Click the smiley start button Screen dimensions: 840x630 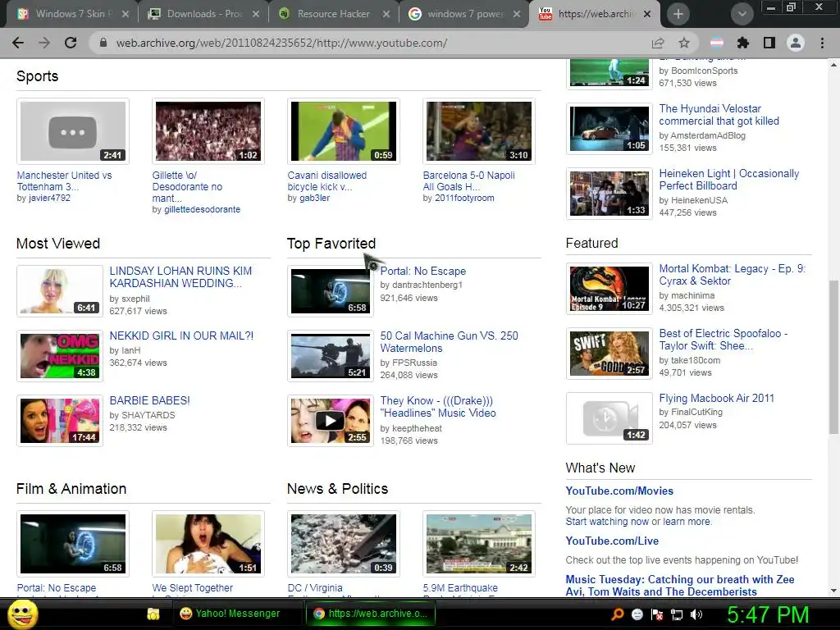tap(22, 614)
